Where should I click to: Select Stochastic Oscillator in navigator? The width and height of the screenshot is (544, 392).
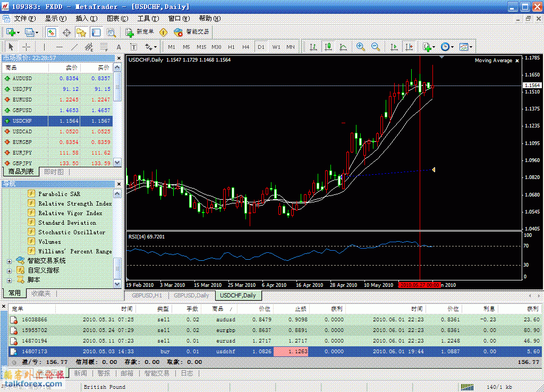tap(72, 232)
